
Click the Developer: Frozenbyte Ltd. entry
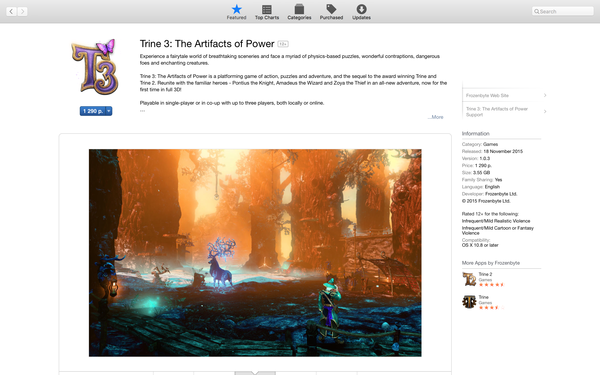(x=489, y=194)
